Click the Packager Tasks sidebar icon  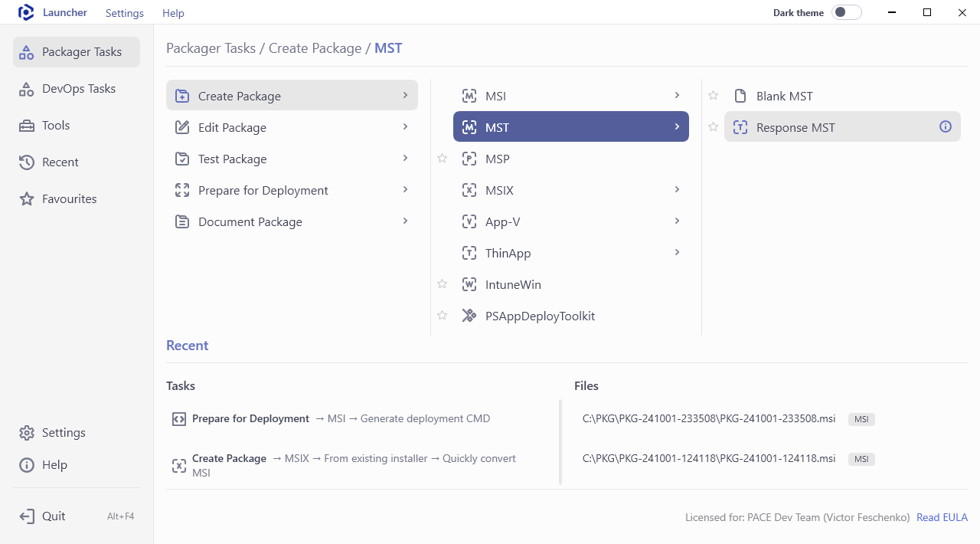(x=27, y=52)
